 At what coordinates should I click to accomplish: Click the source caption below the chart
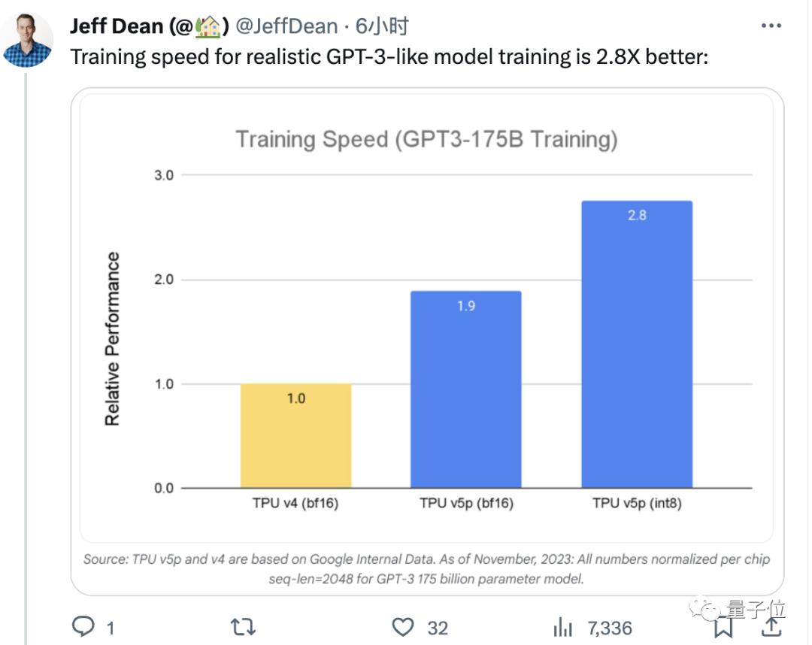coord(426,569)
